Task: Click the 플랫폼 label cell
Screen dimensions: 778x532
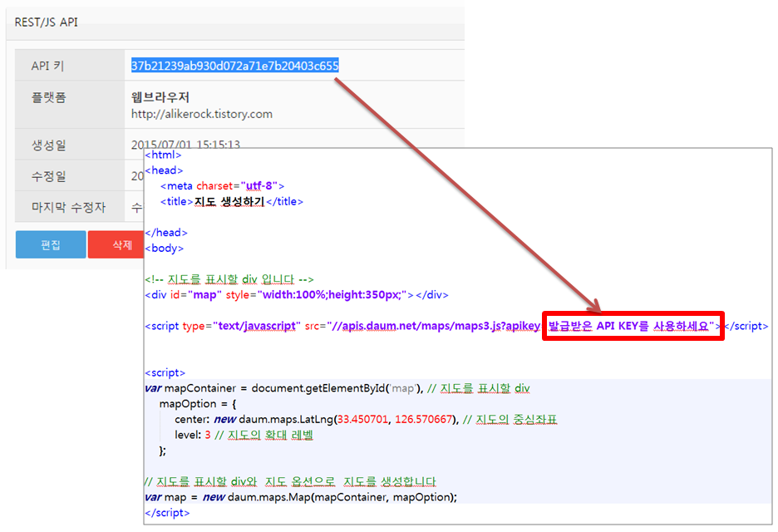Action: pyautogui.click(x=70, y=105)
